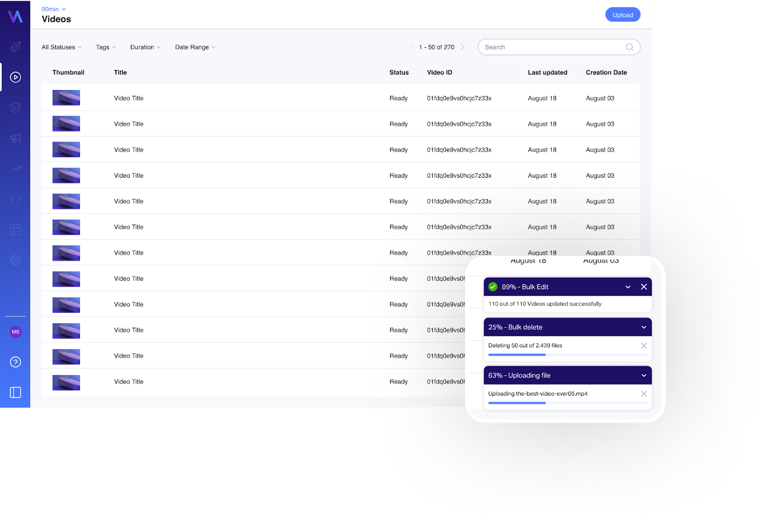Click the Uploading file progress bar
Image resolution: width=775 pixels, height=532 pixels.
pos(568,403)
